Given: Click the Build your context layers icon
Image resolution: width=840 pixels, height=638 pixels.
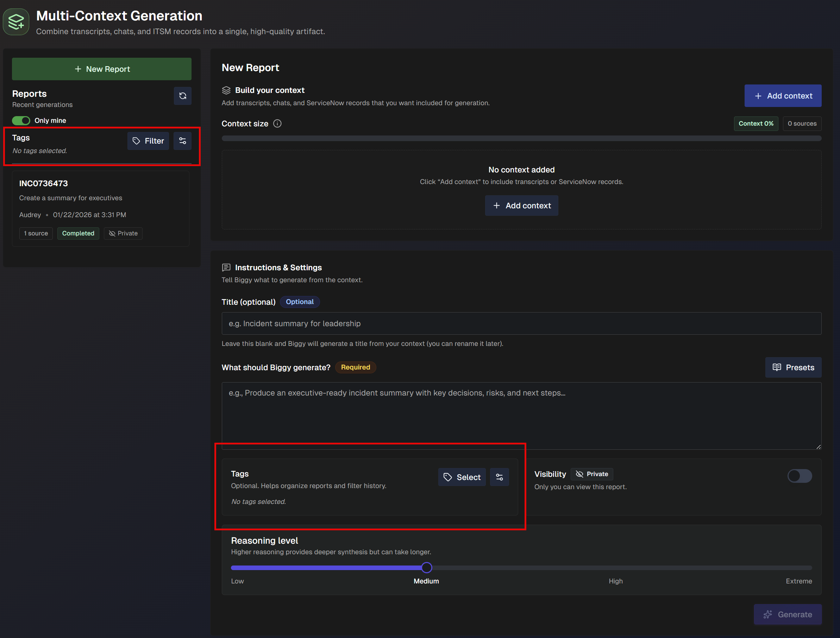Looking at the screenshot, I should (226, 90).
